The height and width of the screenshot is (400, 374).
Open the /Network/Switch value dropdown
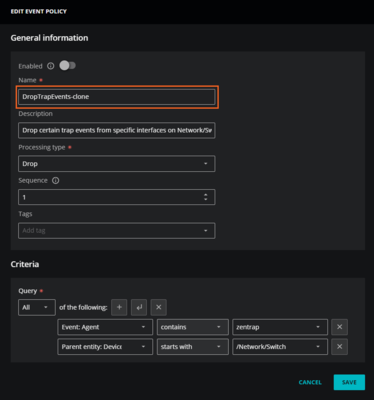pos(280,347)
